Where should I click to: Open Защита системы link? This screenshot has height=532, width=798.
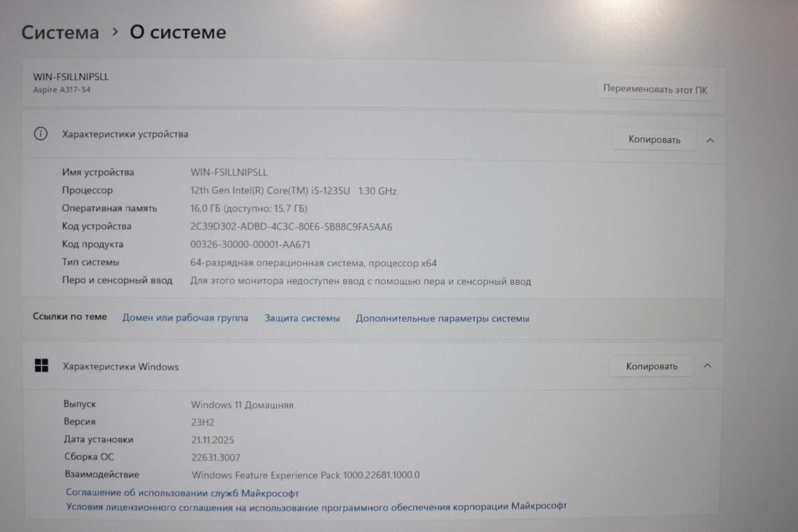tap(302, 318)
